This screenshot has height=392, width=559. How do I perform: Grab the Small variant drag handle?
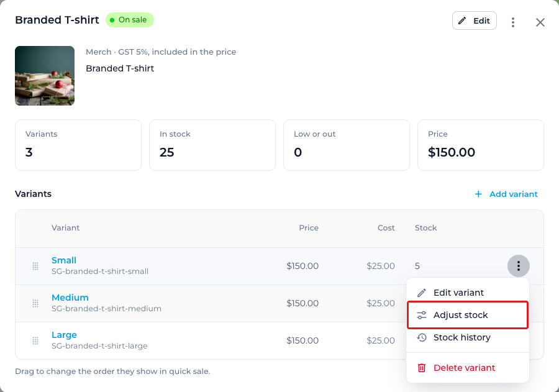point(35,266)
